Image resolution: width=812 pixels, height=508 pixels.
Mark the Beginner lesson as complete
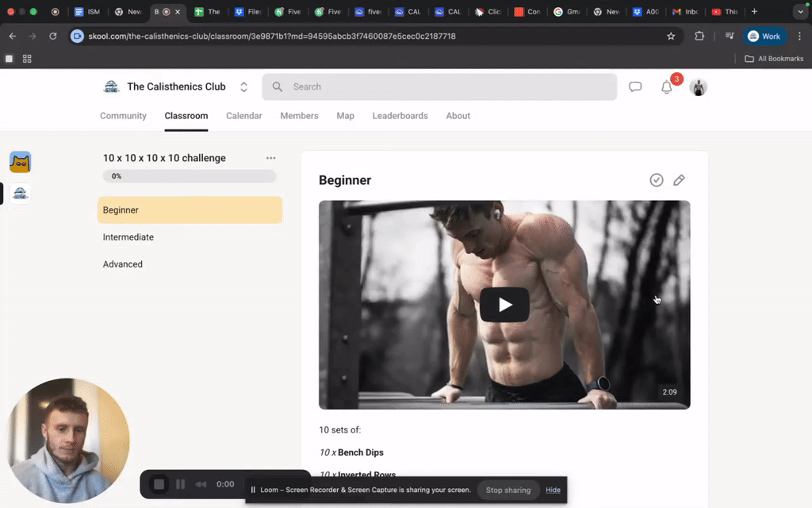pyautogui.click(x=656, y=180)
